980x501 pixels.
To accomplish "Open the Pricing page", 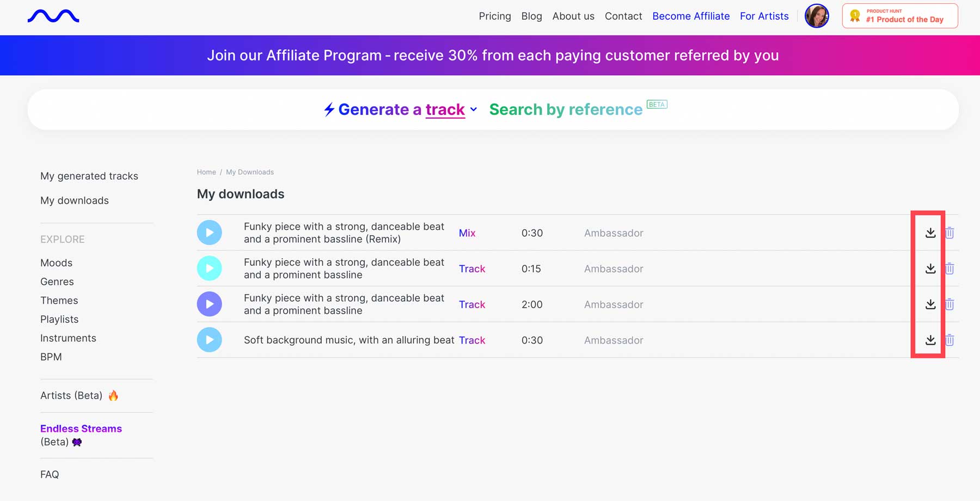I will 494,16.
